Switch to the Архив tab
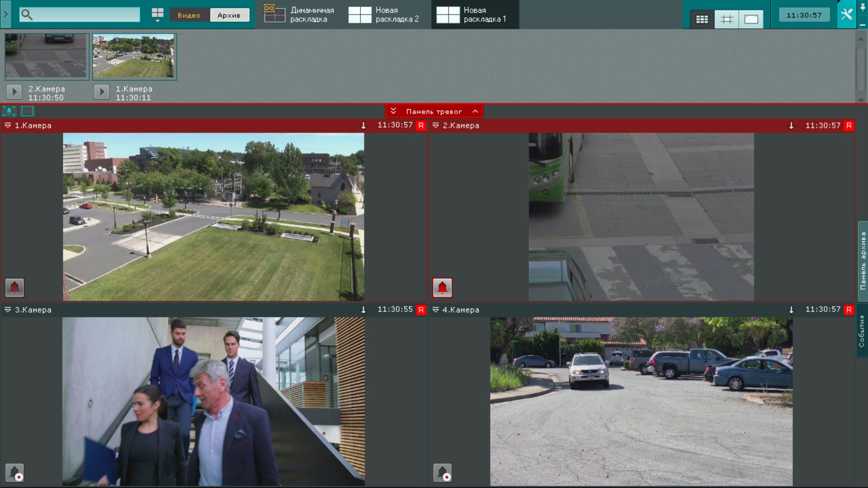 tap(229, 15)
